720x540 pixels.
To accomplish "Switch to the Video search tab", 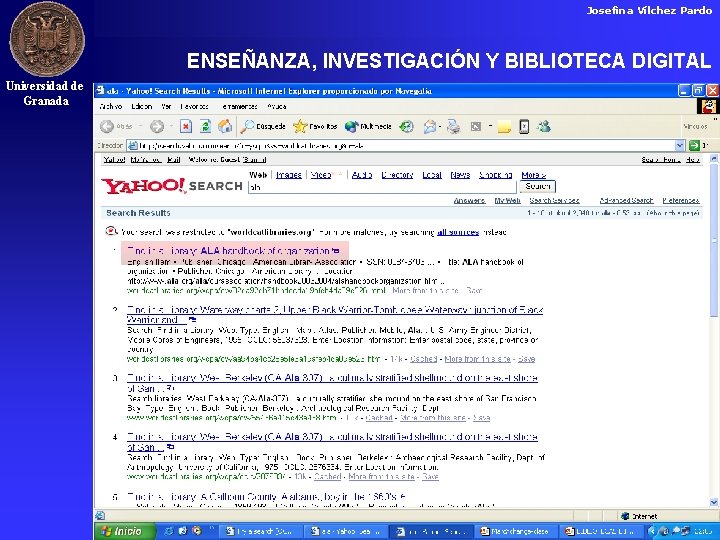I will tap(321, 175).
